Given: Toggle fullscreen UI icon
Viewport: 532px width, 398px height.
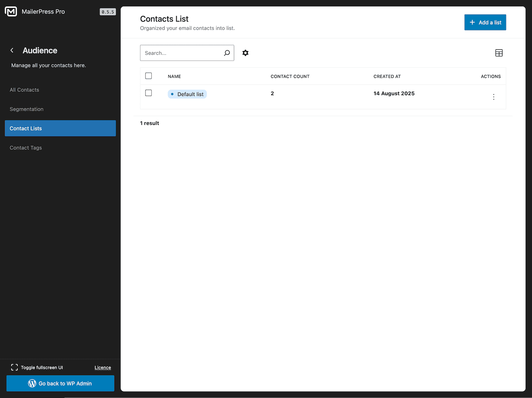Looking at the screenshot, I should click(x=15, y=367).
